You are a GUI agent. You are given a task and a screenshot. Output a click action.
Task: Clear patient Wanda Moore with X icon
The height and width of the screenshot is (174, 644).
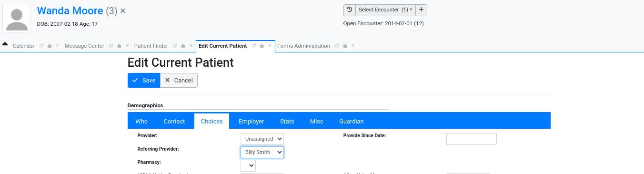pyautogui.click(x=123, y=10)
